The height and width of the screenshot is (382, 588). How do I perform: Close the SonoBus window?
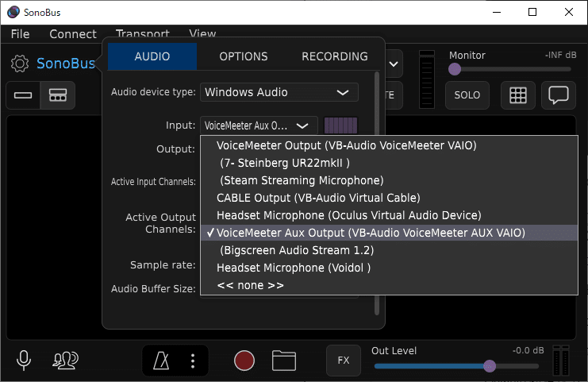point(568,12)
